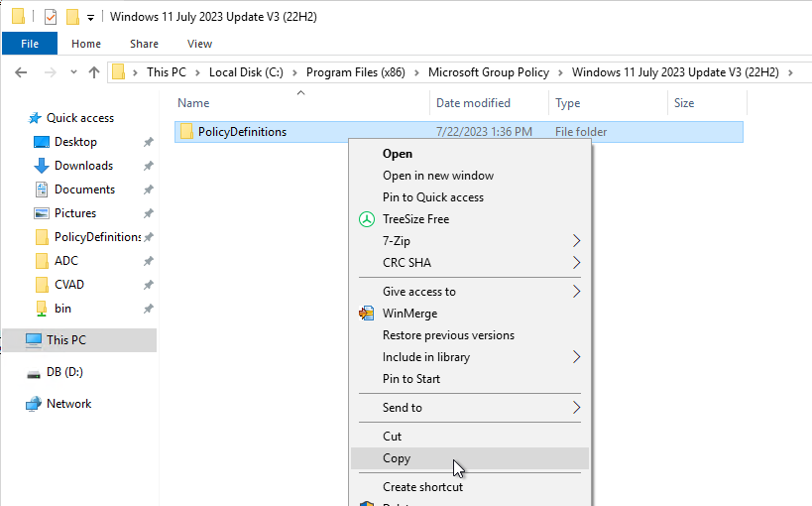Viewport: 812px width, 506px height.
Task: Open Documents in Quick access
Action: coord(84,190)
